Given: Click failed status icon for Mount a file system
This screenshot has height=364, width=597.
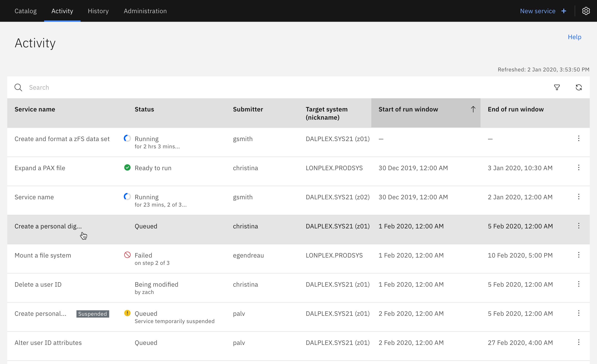Looking at the screenshot, I should (127, 255).
